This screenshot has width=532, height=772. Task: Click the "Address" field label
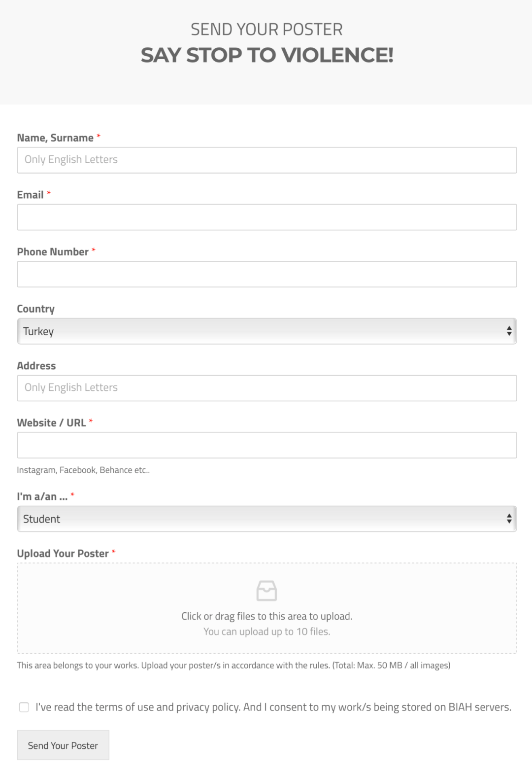pos(36,366)
